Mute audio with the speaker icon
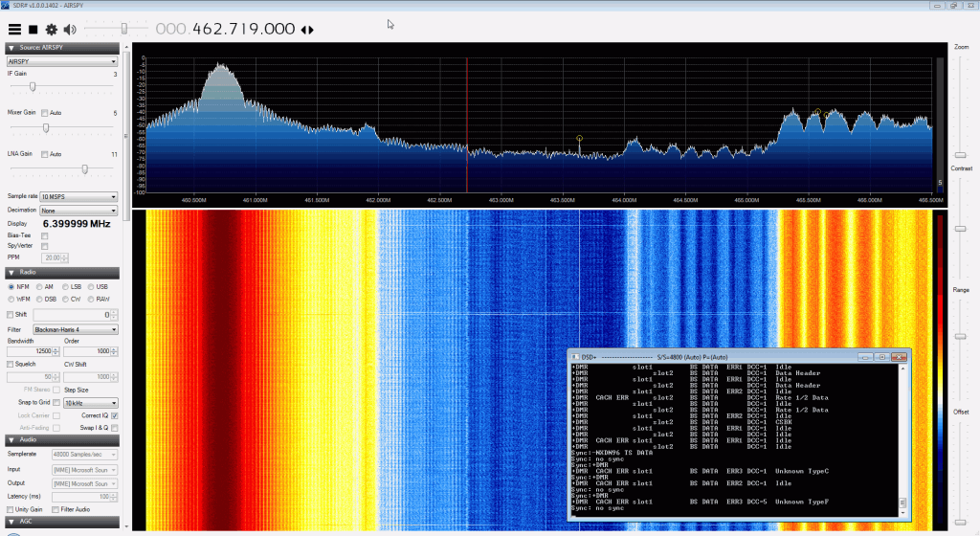 coord(70,30)
